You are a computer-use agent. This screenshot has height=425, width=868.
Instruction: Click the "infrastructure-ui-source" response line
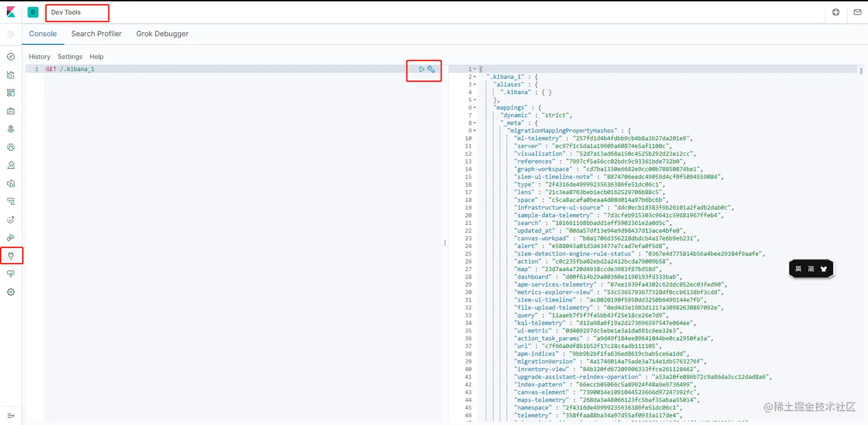[624, 207]
